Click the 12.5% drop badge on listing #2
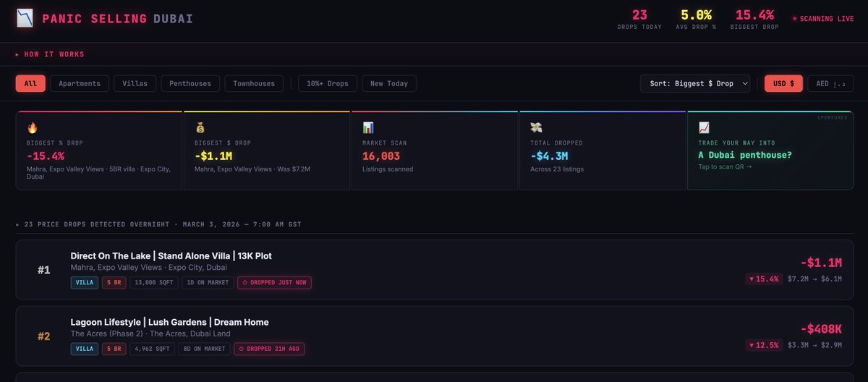The image size is (868, 382). click(x=764, y=345)
